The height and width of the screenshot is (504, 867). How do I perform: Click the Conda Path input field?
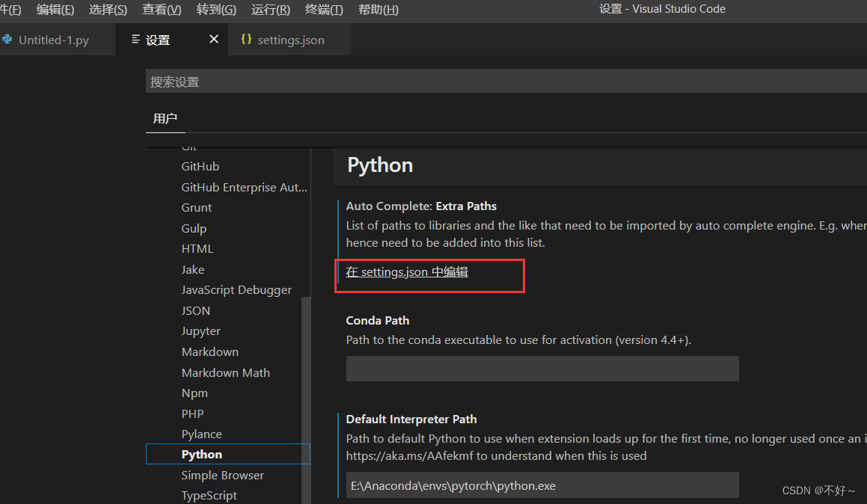[542, 368]
